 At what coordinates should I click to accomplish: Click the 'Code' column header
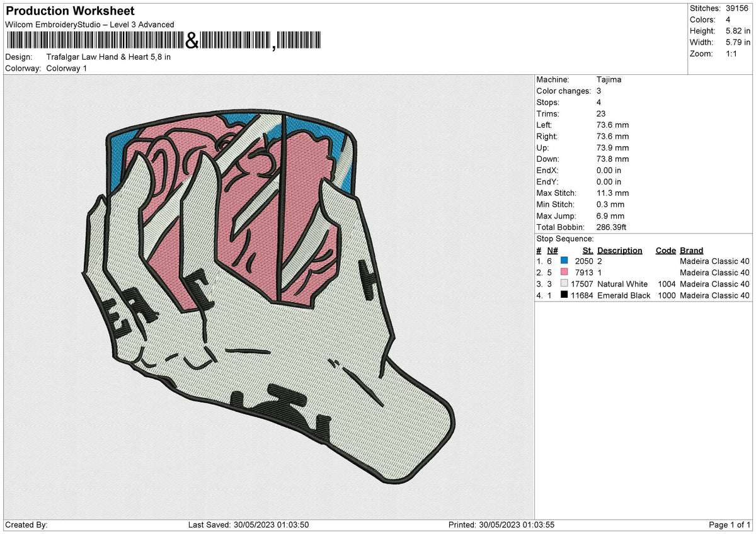coord(666,251)
